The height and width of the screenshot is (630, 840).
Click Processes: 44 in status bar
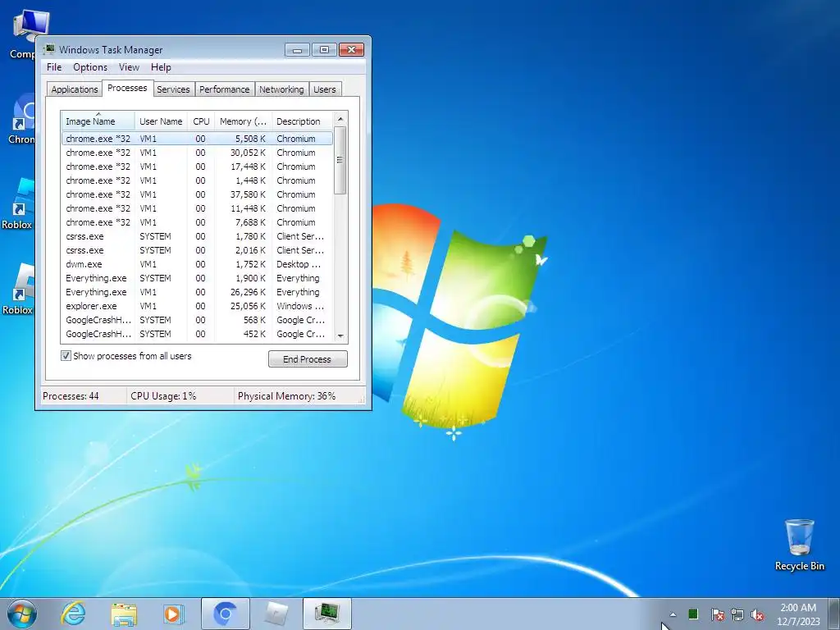71,396
